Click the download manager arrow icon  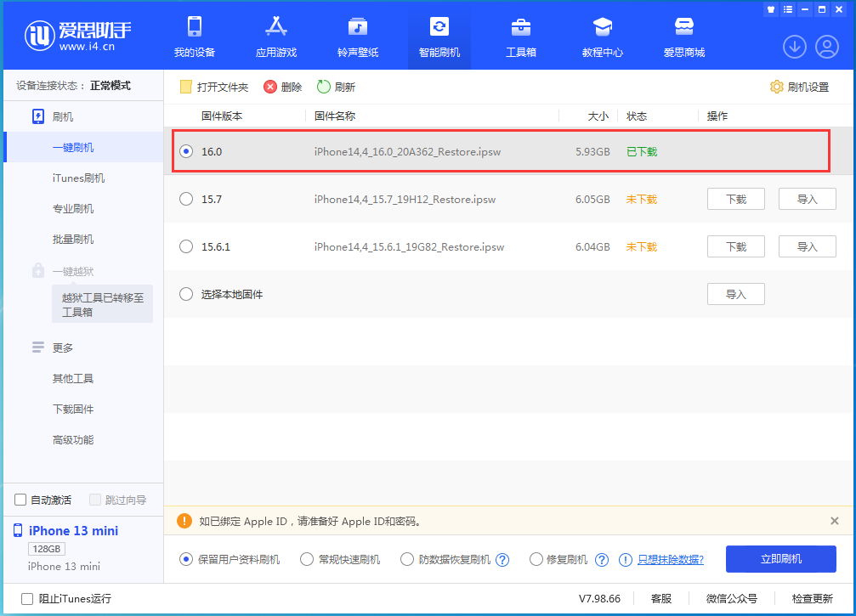pyautogui.click(x=794, y=47)
